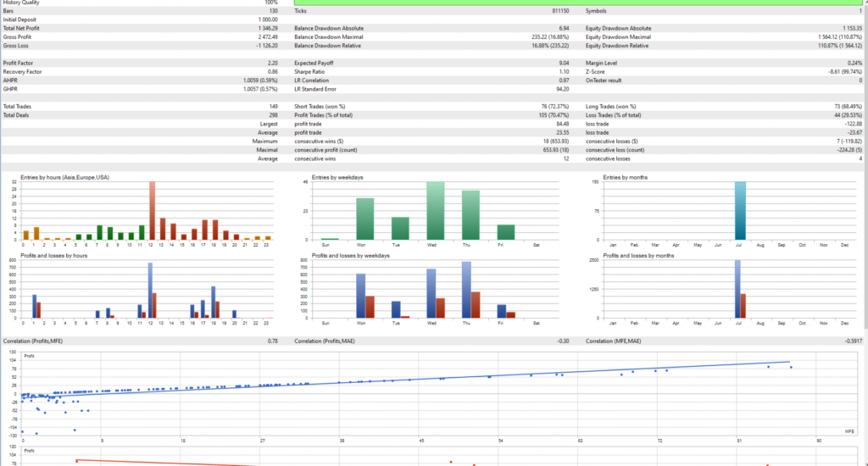Click the 'Short Trades (won %)' label
Screen dimensions: 868x466
(320, 106)
